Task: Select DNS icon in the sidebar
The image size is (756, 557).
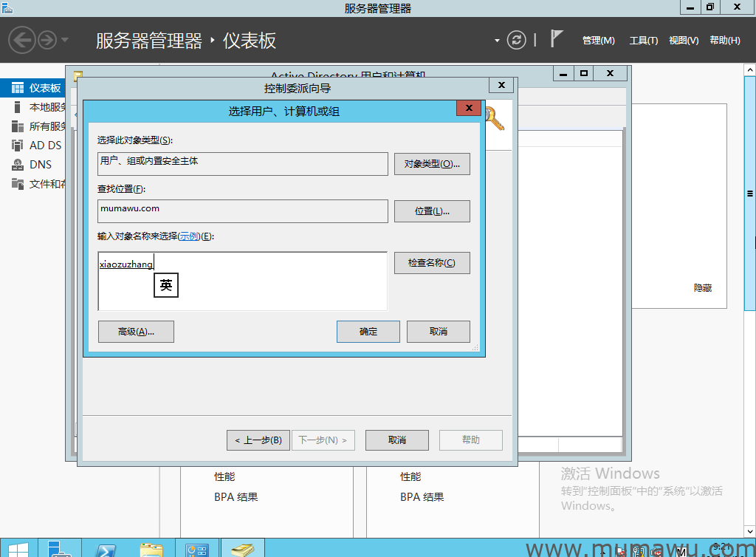Action: (18, 165)
